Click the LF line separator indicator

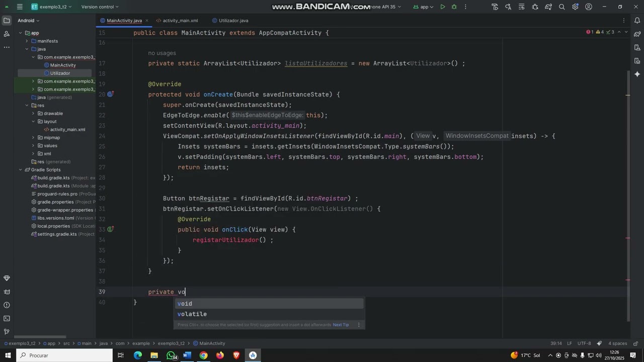click(570, 343)
